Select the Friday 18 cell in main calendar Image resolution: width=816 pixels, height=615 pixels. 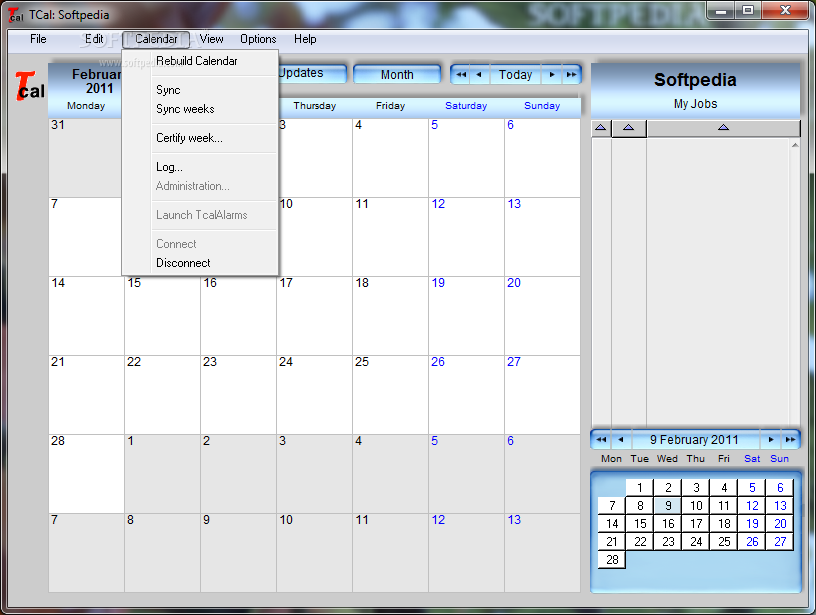tap(390, 316)
